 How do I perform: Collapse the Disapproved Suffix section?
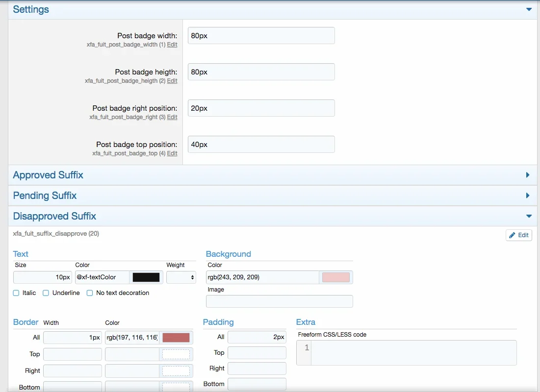tap(528, 216)
